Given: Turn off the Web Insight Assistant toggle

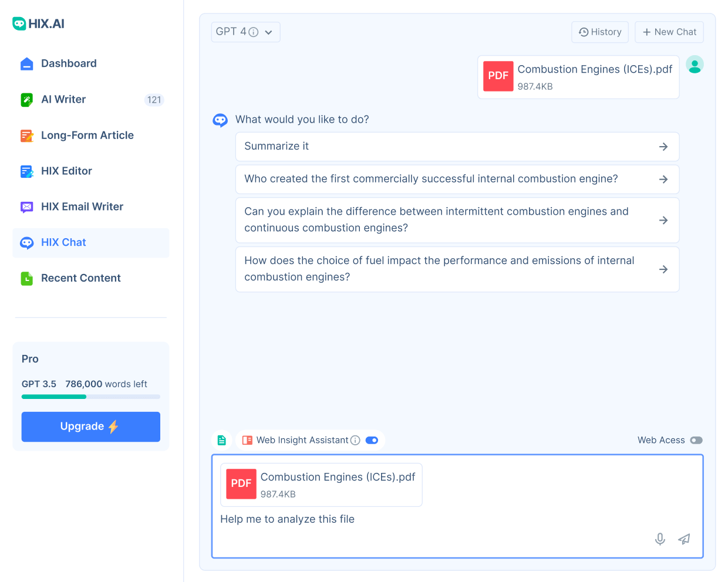Looking at the screenshot, I should pyautogui.click(x=372, y=440).
